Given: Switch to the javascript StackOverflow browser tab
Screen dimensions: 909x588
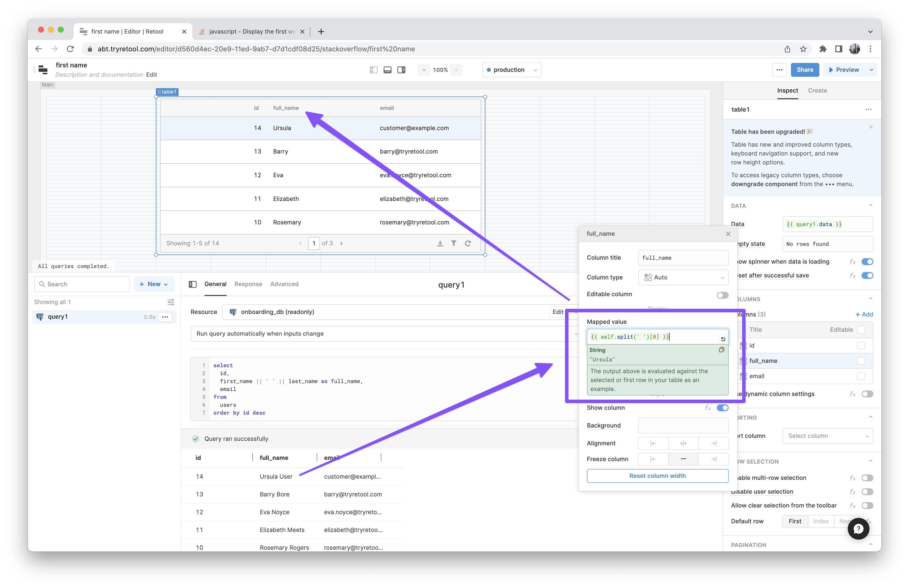Looking at the screenshot, I should [x=252, y=32].
